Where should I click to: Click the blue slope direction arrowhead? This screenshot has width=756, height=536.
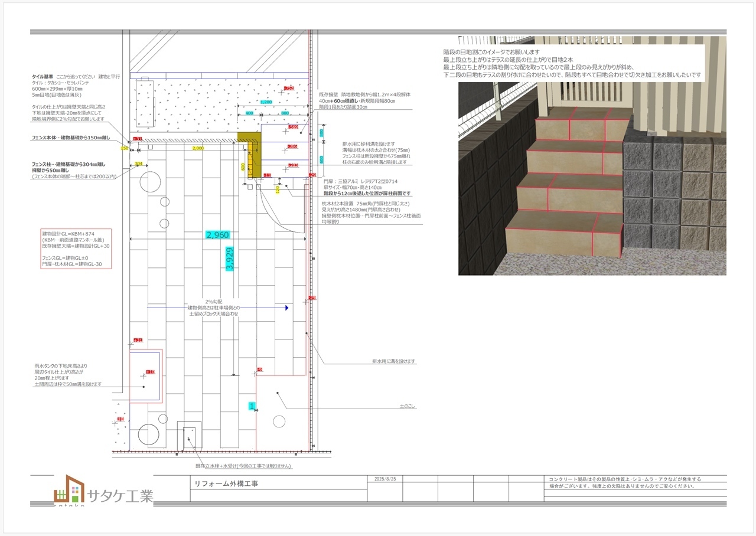[x=286, y=308]
